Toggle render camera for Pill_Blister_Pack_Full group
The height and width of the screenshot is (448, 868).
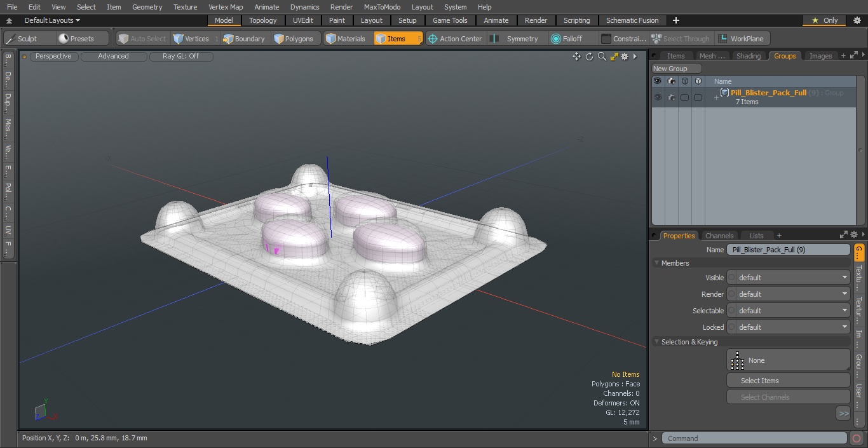[671, 97]
